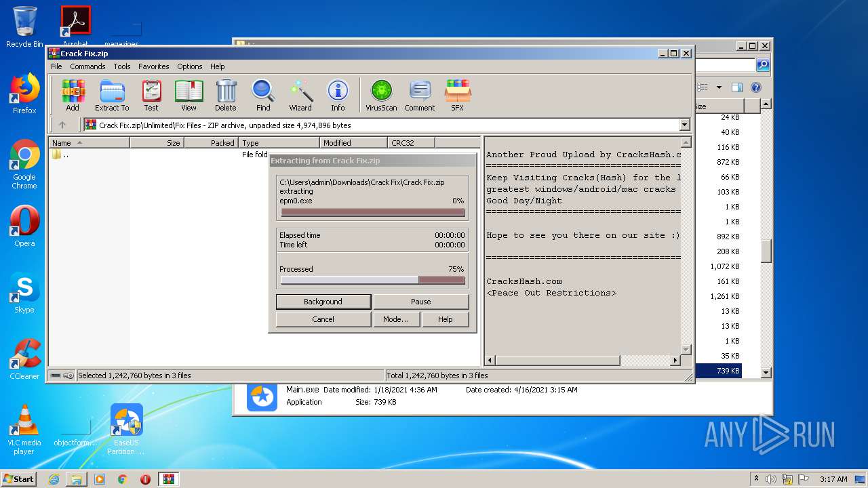Image resolution: width=868 pixels, height=488 pixels.
Task: Open the Opera desktop shortcut
Action: click(24, 226)
